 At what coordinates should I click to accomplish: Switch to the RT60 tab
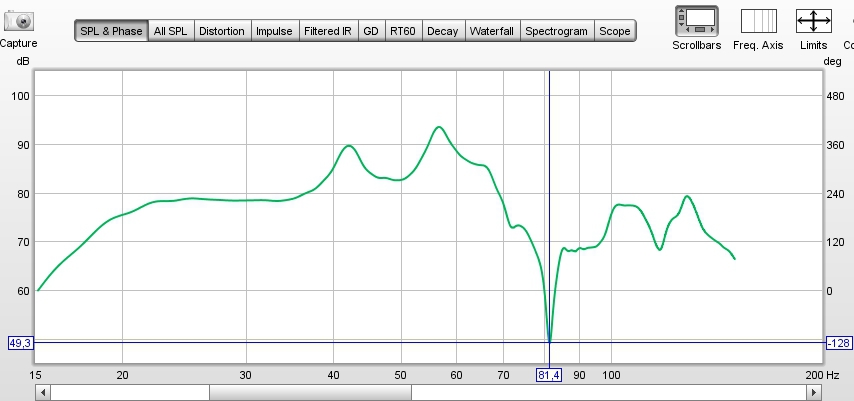pos(403,31)
